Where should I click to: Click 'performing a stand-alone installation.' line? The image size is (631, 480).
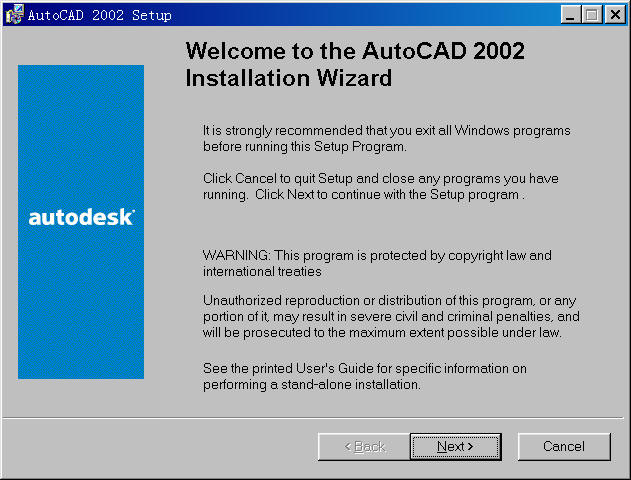312,385
